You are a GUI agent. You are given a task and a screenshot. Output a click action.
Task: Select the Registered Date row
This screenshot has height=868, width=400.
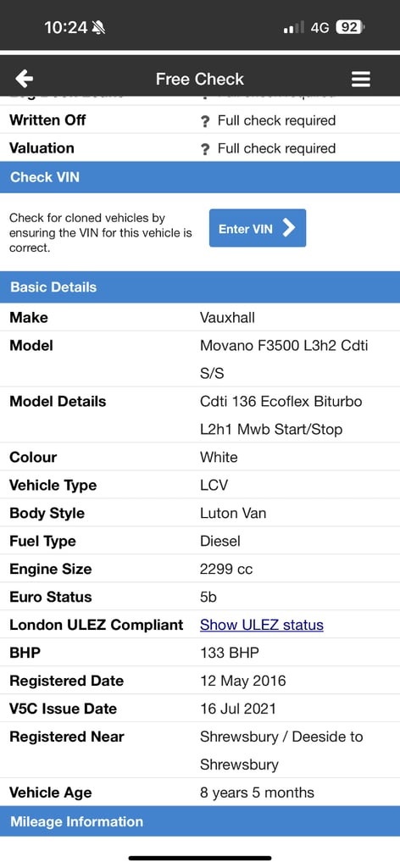pyautogui.click(x=200, y=681)
